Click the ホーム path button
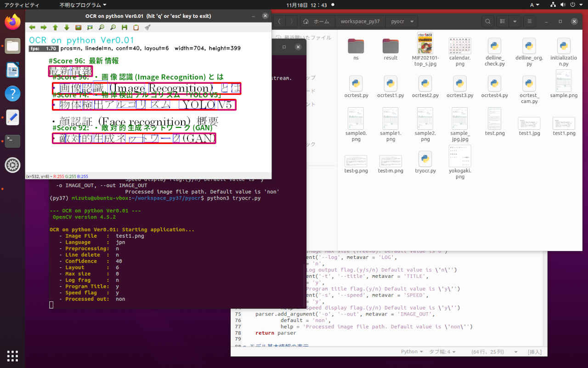 tap(317, 22)
